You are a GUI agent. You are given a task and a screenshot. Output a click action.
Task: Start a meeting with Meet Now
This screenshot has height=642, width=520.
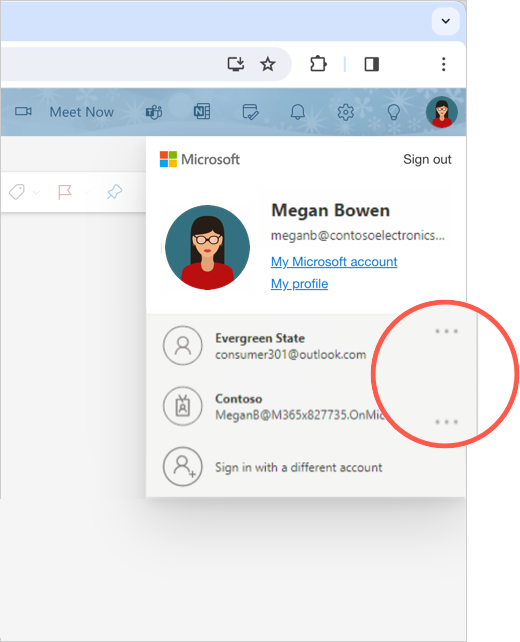tap(81, 112)
